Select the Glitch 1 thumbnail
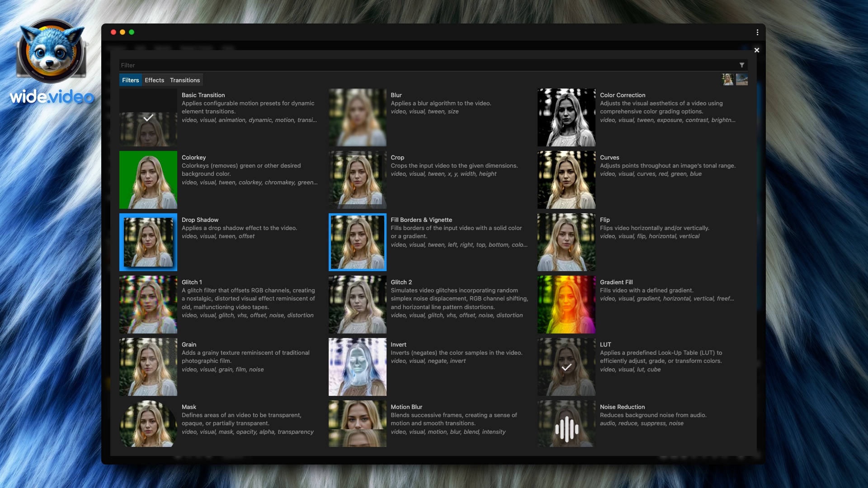The width and height of the screenshot is (868, 488). (x=148, y=305)
